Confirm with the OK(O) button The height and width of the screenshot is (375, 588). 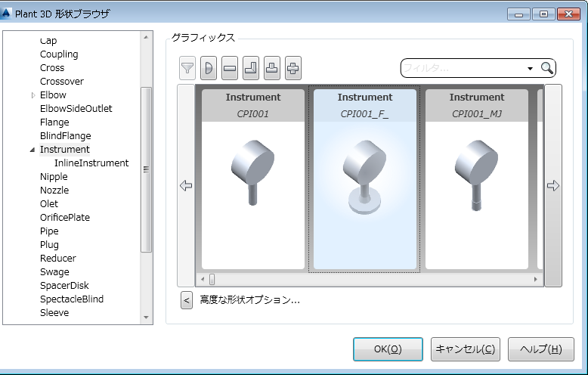click(388, 349)
